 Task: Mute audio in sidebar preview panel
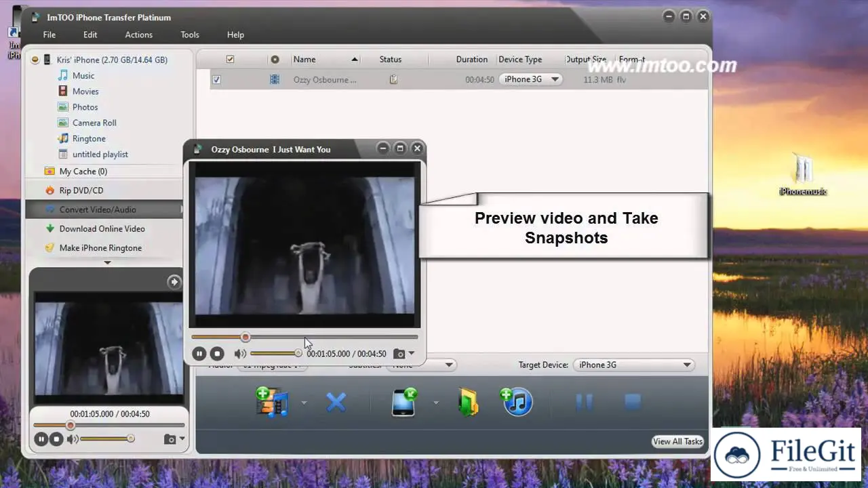72,439
